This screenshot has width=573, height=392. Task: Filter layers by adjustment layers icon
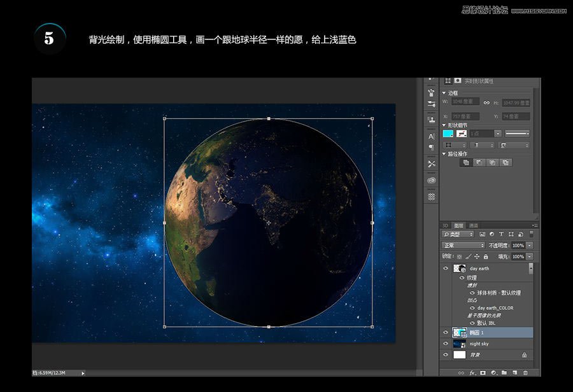click(x=492, y=234)
